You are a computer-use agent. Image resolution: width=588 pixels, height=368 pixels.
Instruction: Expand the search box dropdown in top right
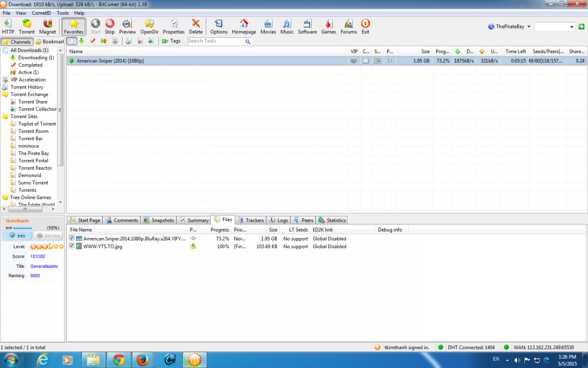click(x=572, y=27)
